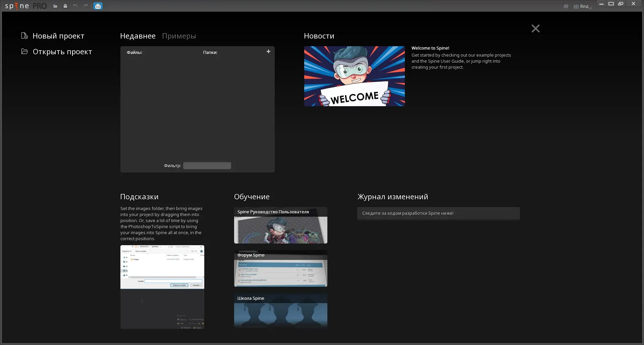Click the Welcome to Spine! news title
The image size is (644, 345).
[x=430, y=48]
